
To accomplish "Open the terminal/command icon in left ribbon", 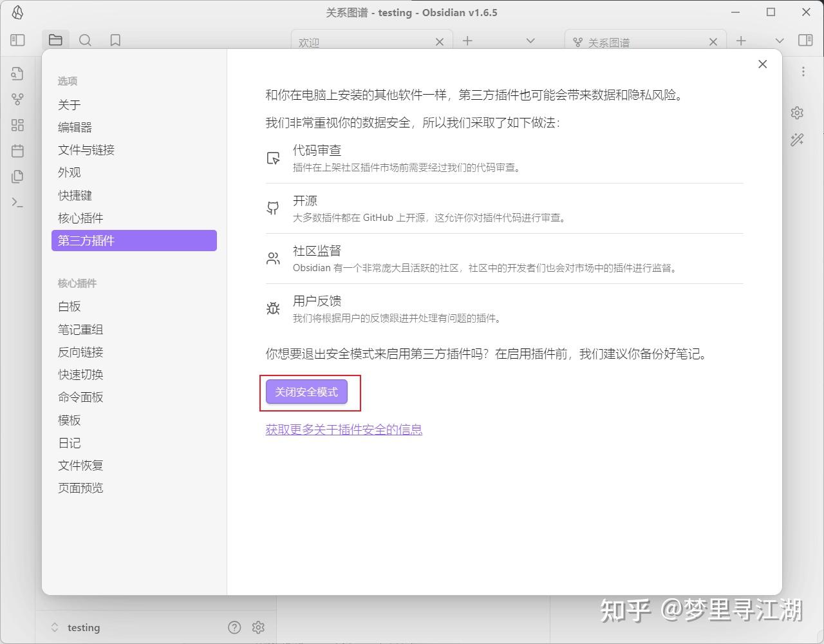I will (17, 202).
